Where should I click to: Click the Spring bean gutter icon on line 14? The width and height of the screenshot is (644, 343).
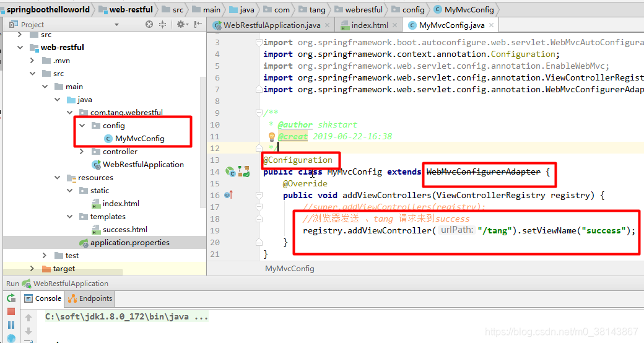(x=230, y=171)
